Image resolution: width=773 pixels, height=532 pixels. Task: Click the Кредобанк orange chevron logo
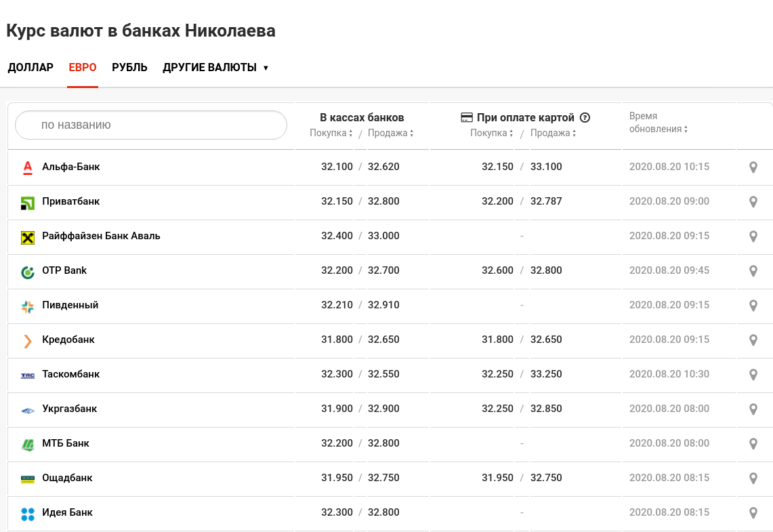(x=28, y=341)
